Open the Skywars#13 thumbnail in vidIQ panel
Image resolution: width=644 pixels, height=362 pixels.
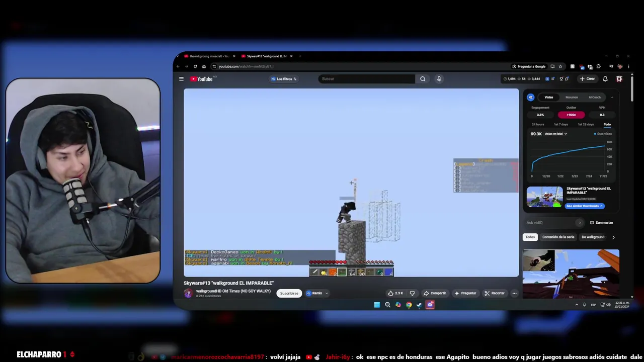tap(545, 197)
